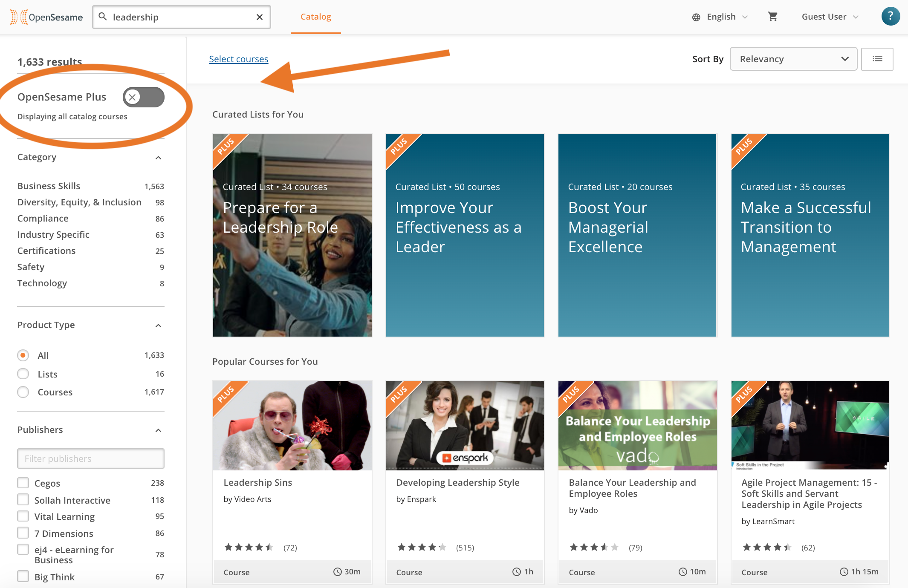The height and width of the screenshot is (588, 908).
Task: Click the 1,633 results count text
Action: pyautogui.click(x=49, y=62)
